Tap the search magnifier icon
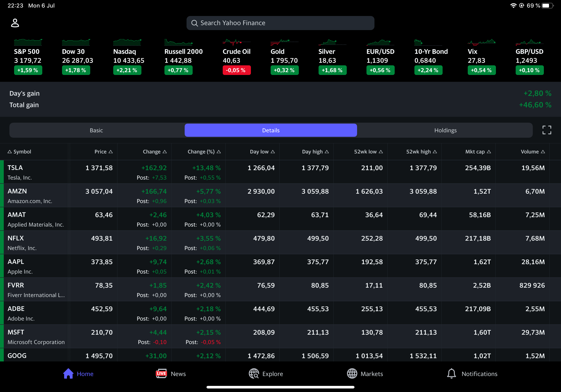The height and width of the screenshot is (392, 561). tap(195, 23)
